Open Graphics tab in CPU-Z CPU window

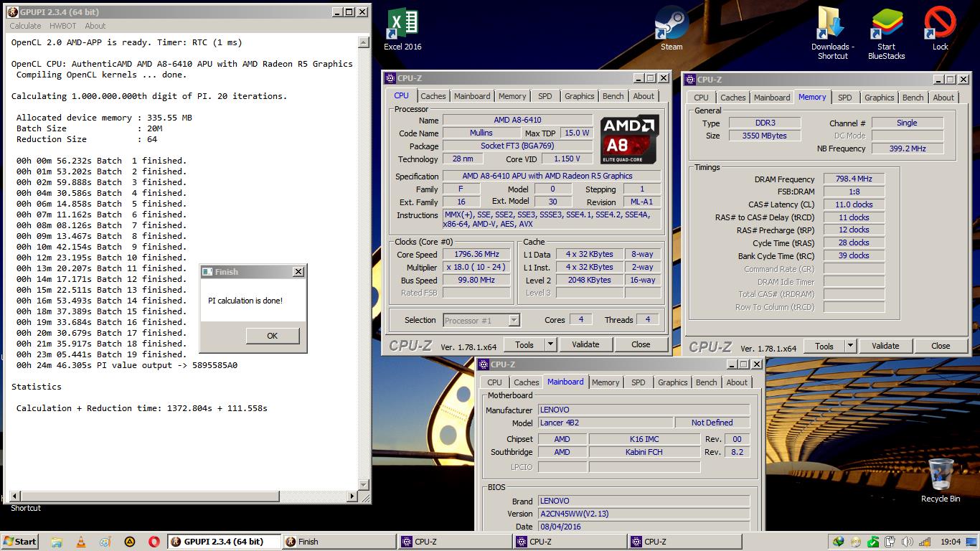click(x=579, y=96)
